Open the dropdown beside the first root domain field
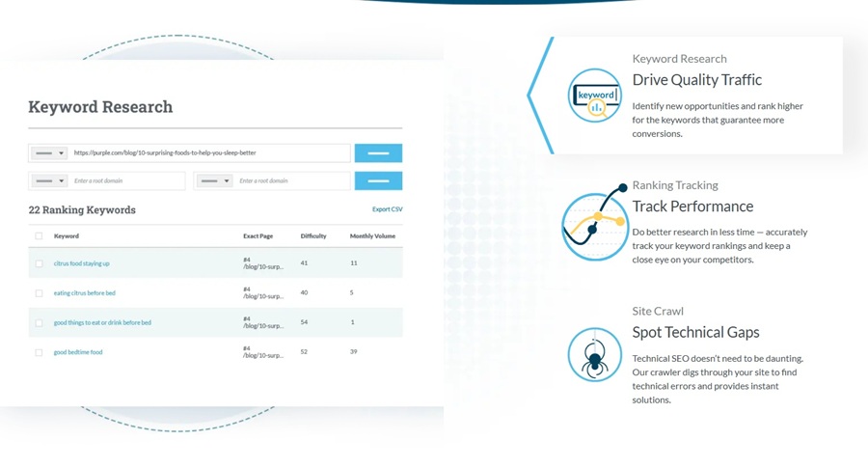This screenshot has width=868, height=468. [x=49, y=180]
